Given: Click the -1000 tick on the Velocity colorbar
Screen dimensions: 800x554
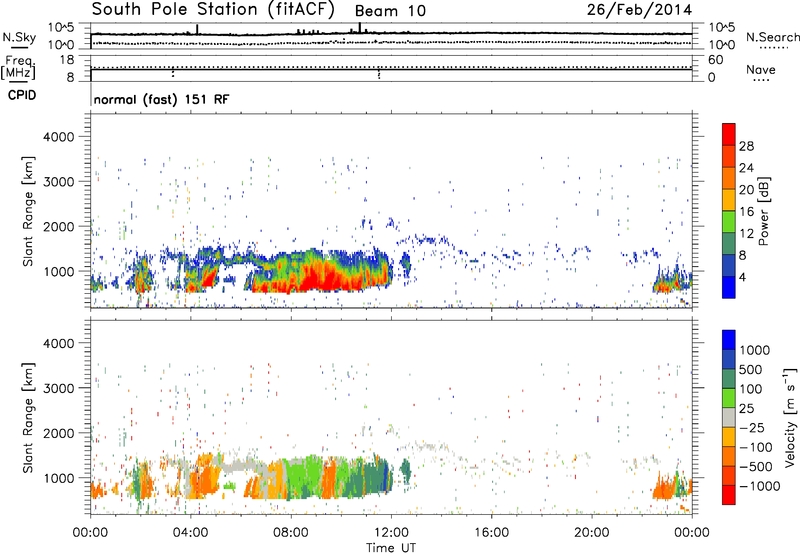Looking at the screenshot, I should [x=760, y=486].
